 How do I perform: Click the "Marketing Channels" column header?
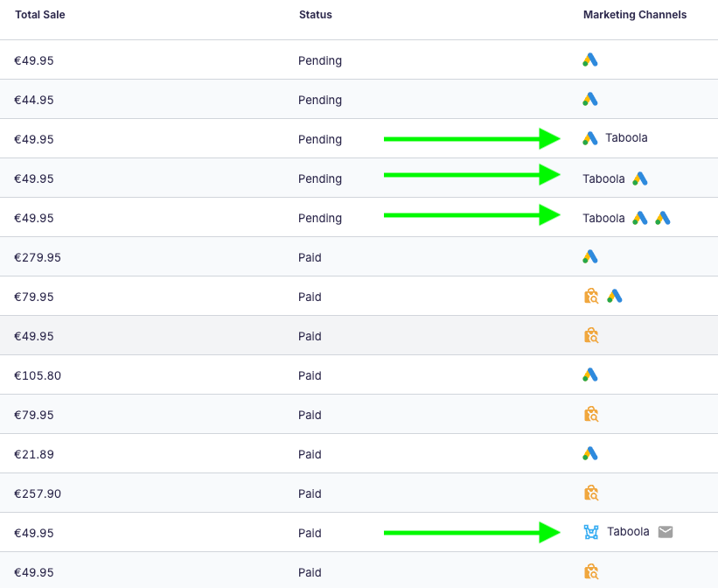pos(635,15)
